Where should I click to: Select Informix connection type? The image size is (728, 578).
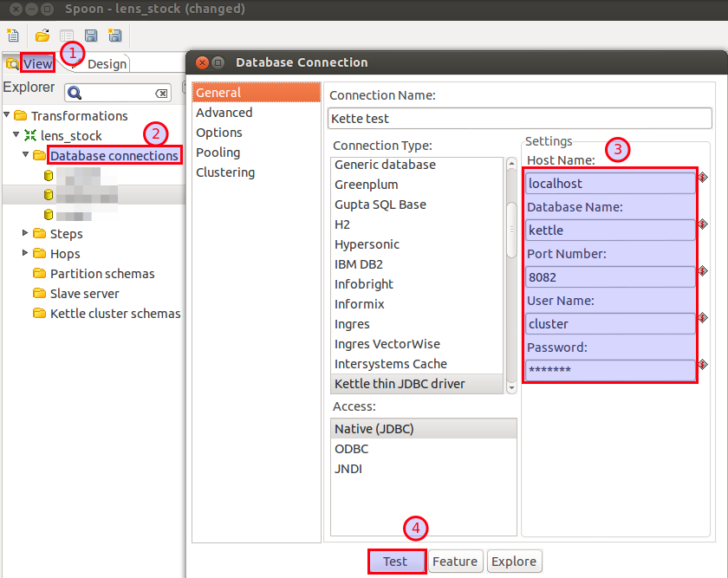[417, 304]
